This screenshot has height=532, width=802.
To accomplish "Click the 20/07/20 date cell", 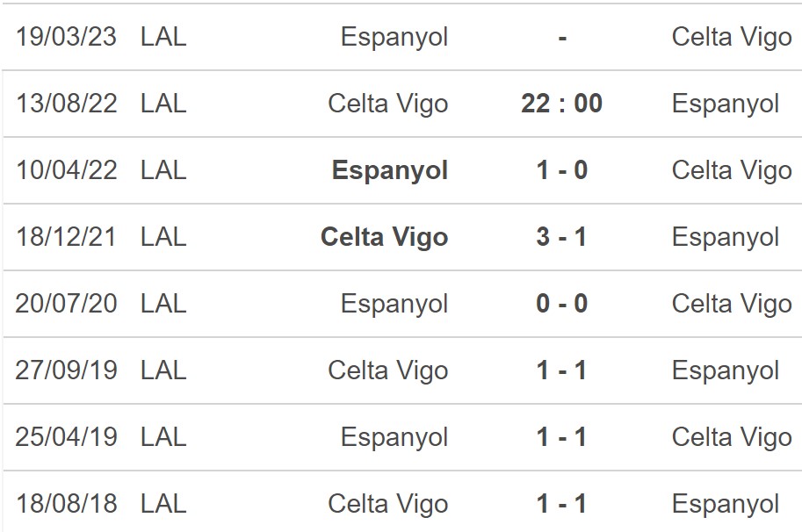I will click(66, 304).
